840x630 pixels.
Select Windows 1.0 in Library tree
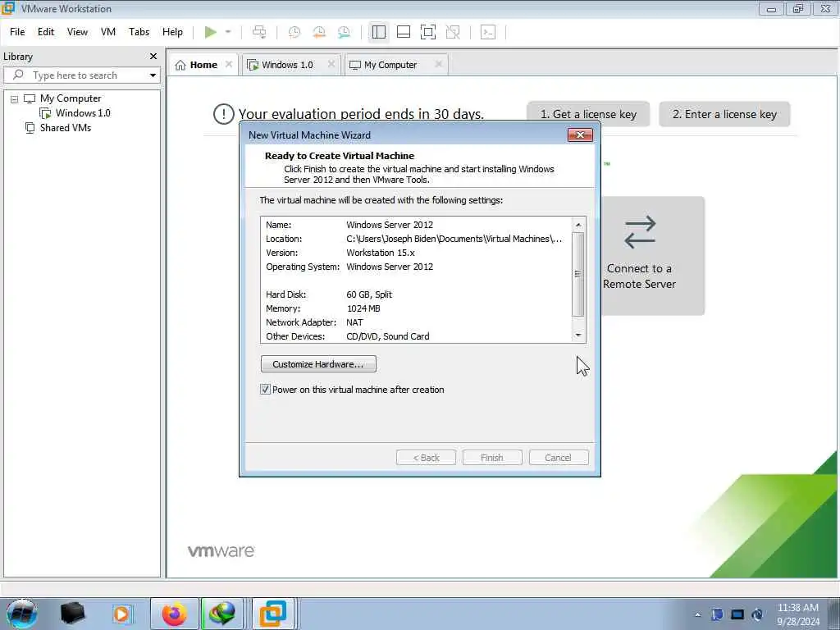click(83, 113)
